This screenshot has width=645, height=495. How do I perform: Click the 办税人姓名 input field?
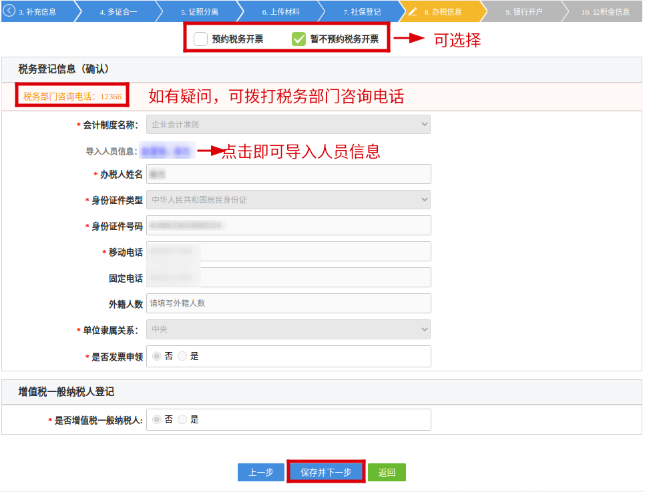pos(288,174)
